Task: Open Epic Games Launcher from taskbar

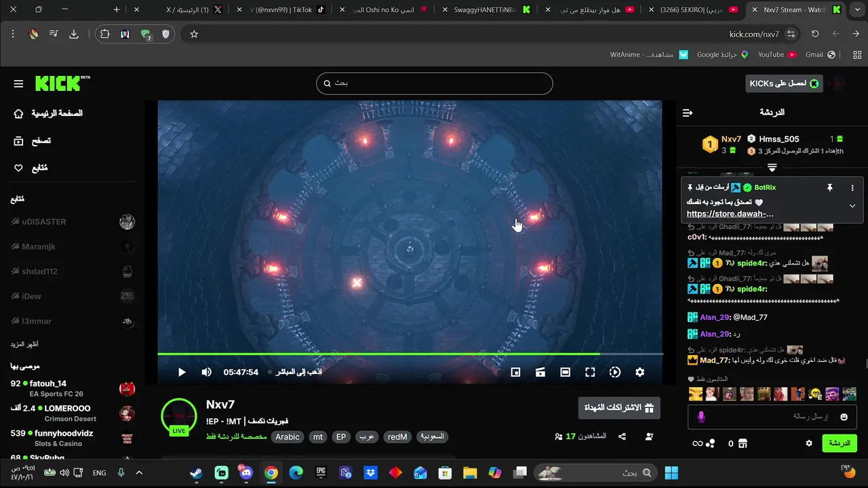Action: (x=321, y=472)
